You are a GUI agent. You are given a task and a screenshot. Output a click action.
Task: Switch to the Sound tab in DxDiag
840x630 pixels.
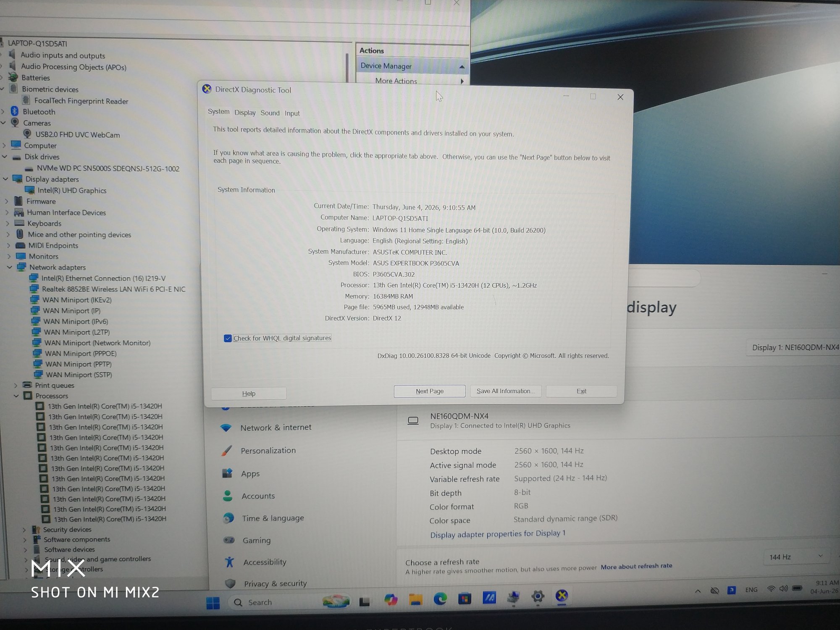270,113
